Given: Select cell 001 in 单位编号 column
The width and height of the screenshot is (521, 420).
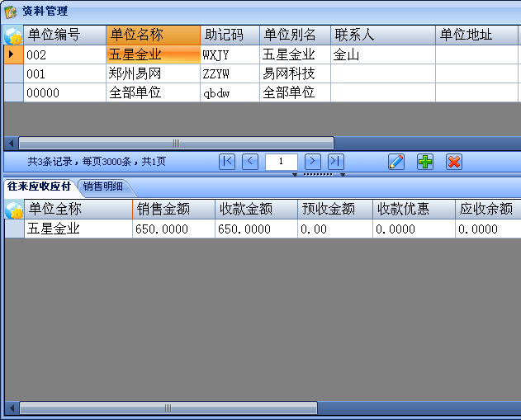Looking at the screenshot, I should point(64,73).
